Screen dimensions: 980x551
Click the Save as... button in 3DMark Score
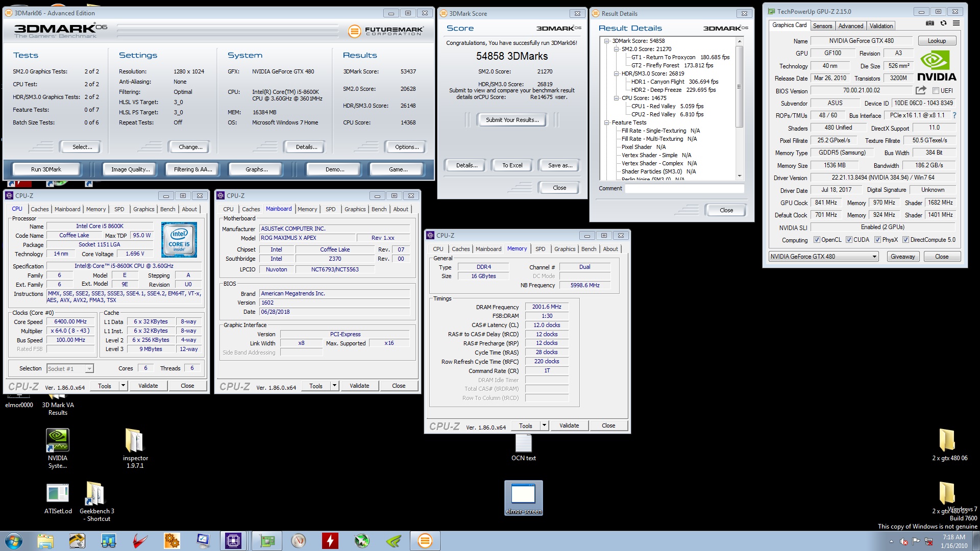(560, 165)
